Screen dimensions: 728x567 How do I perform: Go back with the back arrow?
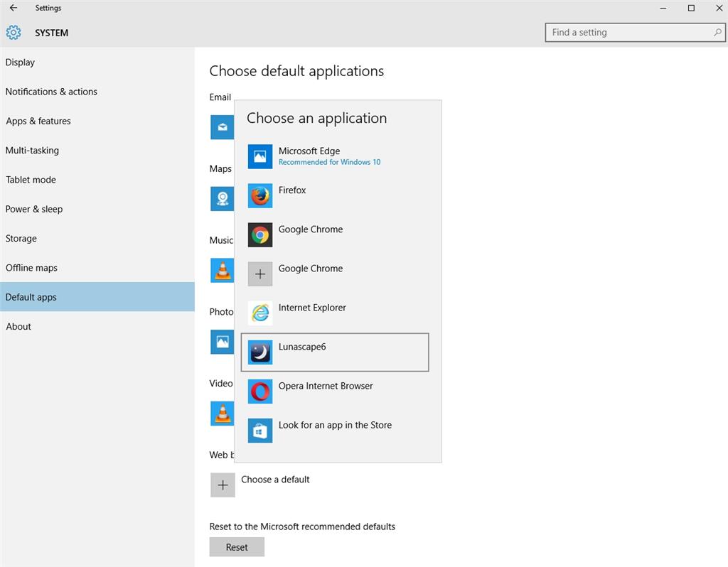14,8
